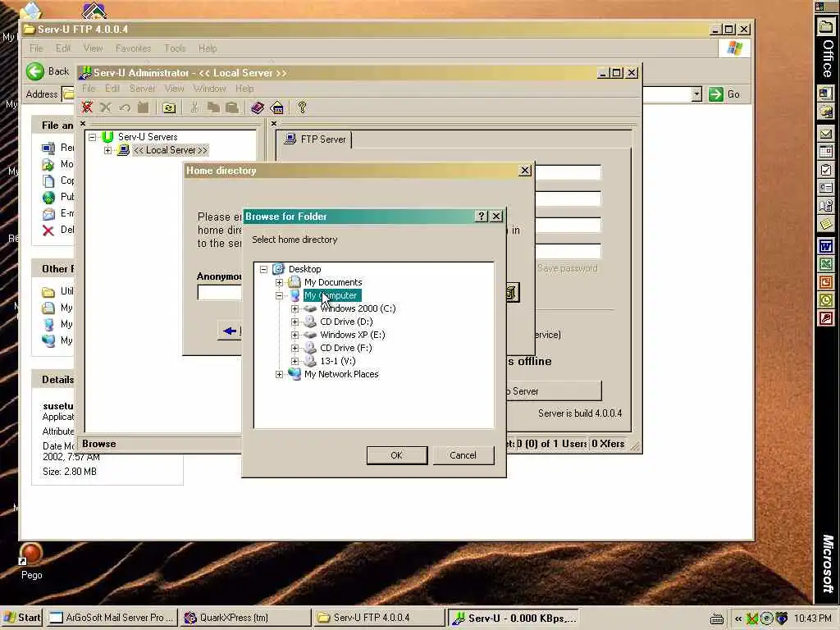Click Cancel in Browse for Folder dialog
Viewport: 840px width, 630px height.
click(463, 455)
